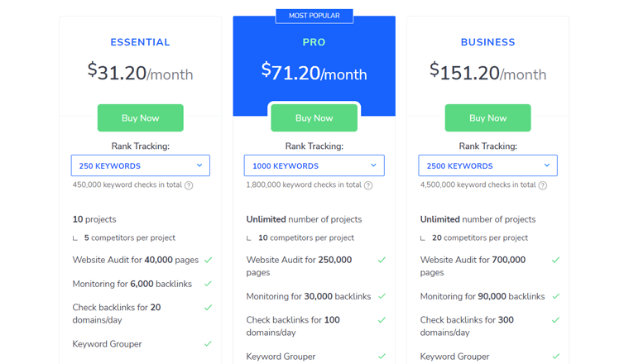
Task: Click help icon beside 1,800,000 keyword checks
Action: click(367, 185)
